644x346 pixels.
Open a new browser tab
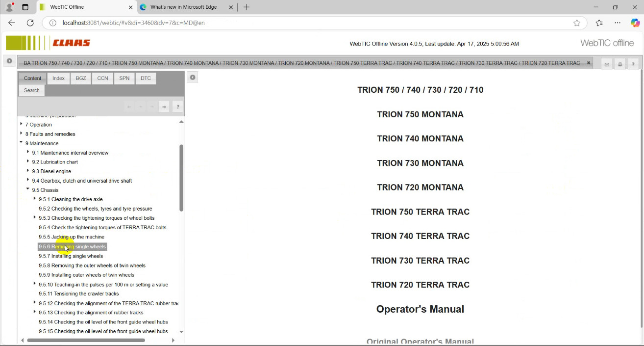coord(247,7)
